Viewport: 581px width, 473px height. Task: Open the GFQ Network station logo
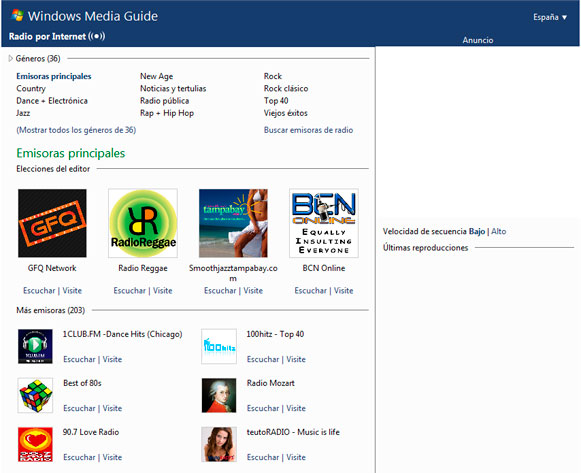tap(52, 223)
